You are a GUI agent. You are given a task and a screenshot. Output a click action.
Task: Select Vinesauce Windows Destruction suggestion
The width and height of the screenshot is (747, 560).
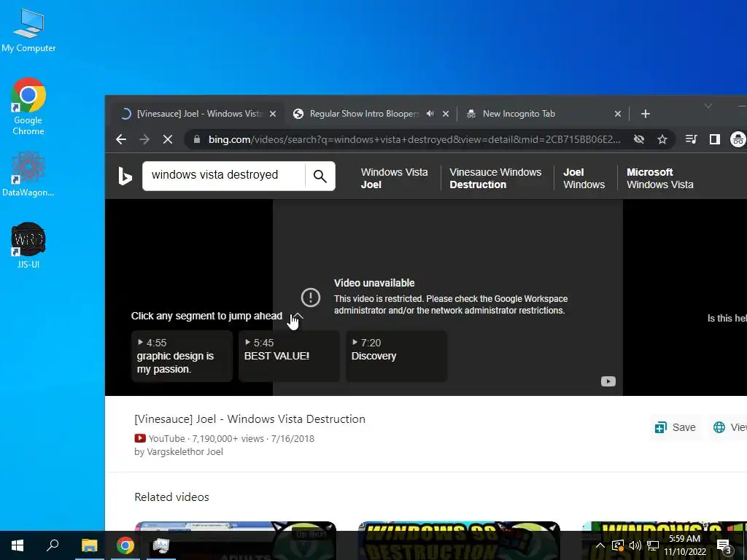pyautogui.click(x=495, y=179)
